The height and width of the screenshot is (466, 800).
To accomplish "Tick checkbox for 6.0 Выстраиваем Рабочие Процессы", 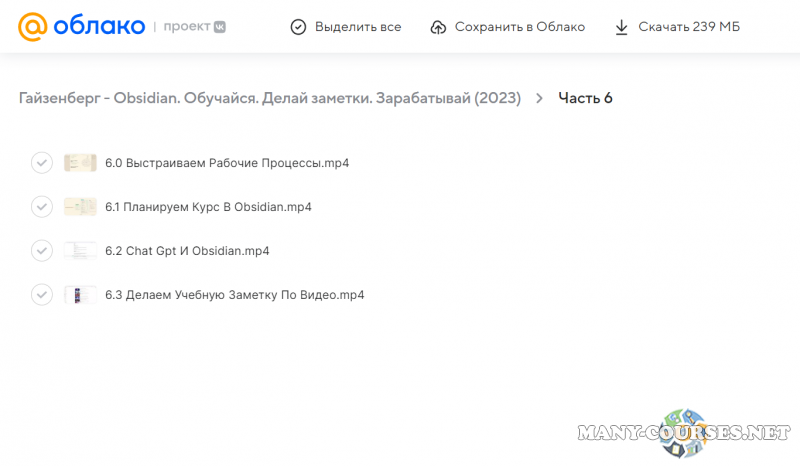I will pyautogui.click(x=41, y=163).
